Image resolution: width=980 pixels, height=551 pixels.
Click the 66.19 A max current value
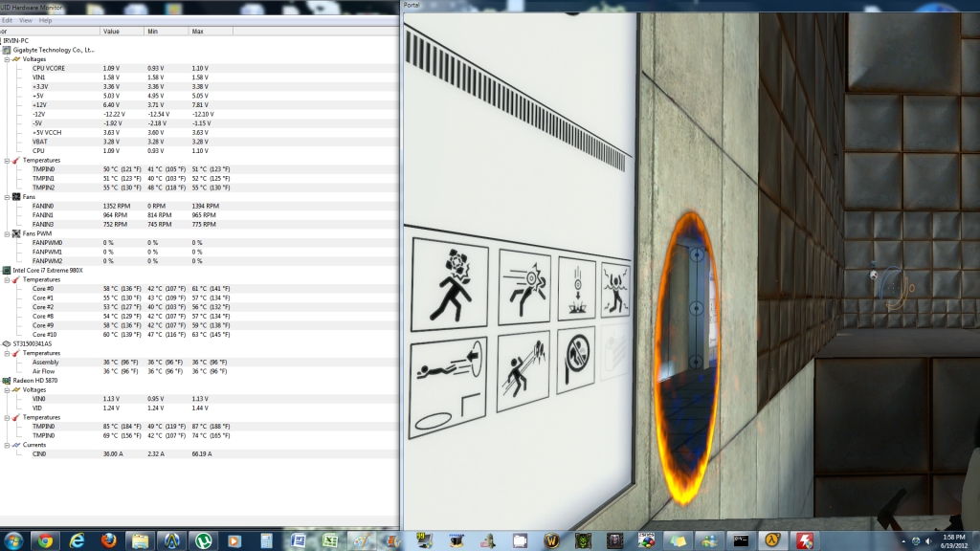point(202,454)
